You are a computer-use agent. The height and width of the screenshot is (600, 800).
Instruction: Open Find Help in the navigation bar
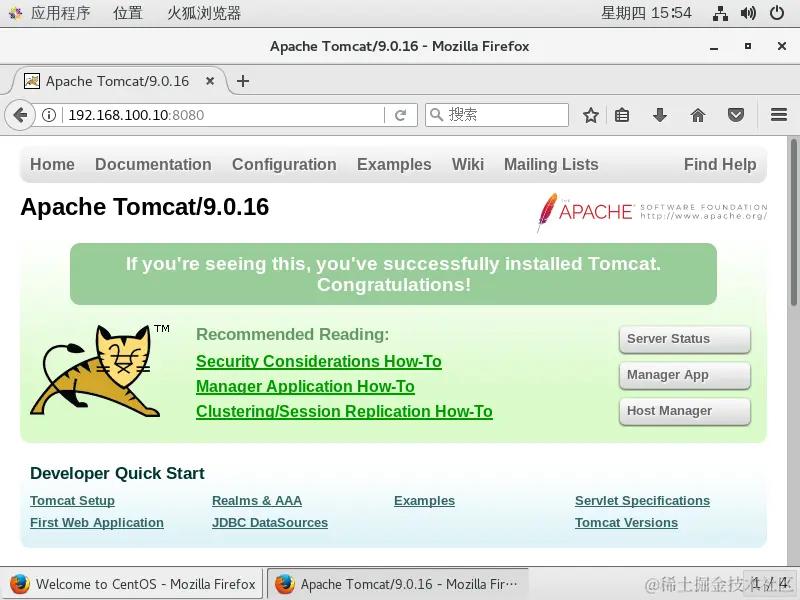tap(720, 164)
